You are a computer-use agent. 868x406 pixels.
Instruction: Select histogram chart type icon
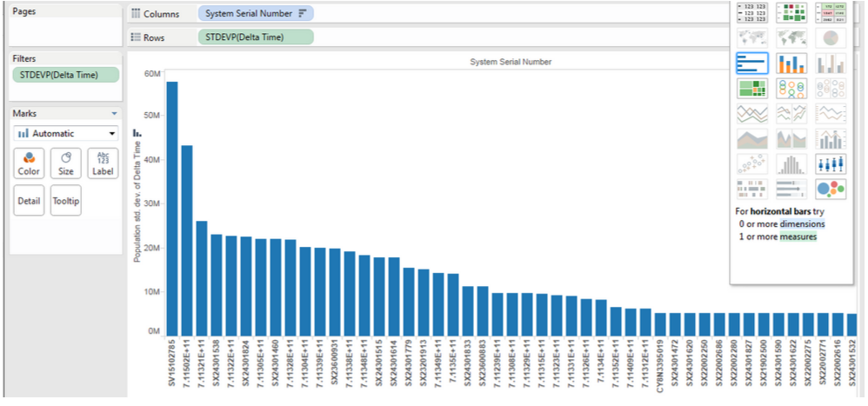(x=791, y=163)
